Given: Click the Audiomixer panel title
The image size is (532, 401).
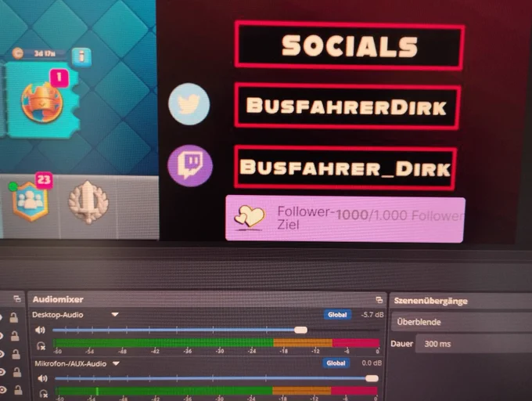Looking at the screenshot, I should 58,299.
